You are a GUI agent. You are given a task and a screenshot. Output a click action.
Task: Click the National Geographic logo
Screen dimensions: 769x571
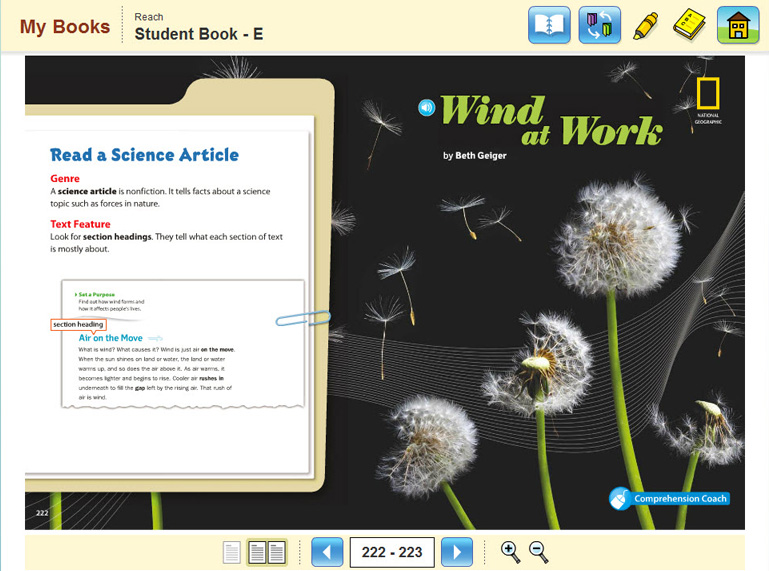(x=708, y=99)
